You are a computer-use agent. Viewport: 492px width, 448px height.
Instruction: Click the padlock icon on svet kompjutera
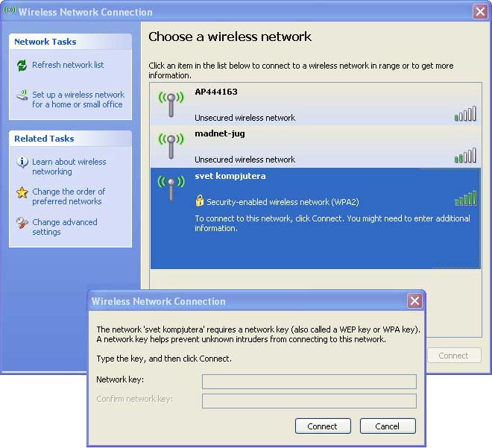click(199, 201)
